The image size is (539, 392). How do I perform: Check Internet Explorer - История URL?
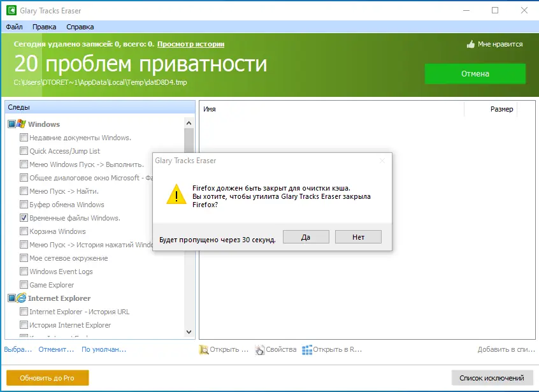(24, 312)
